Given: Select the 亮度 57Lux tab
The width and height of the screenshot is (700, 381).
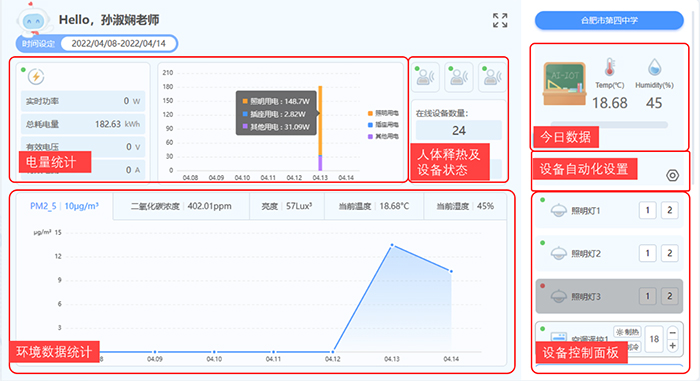Looking at the screenshot, I should click(x=287, y=206).
